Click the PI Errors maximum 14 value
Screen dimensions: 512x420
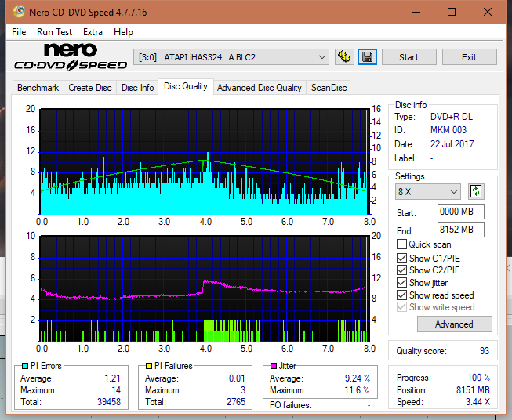click(x=116, y=390)
